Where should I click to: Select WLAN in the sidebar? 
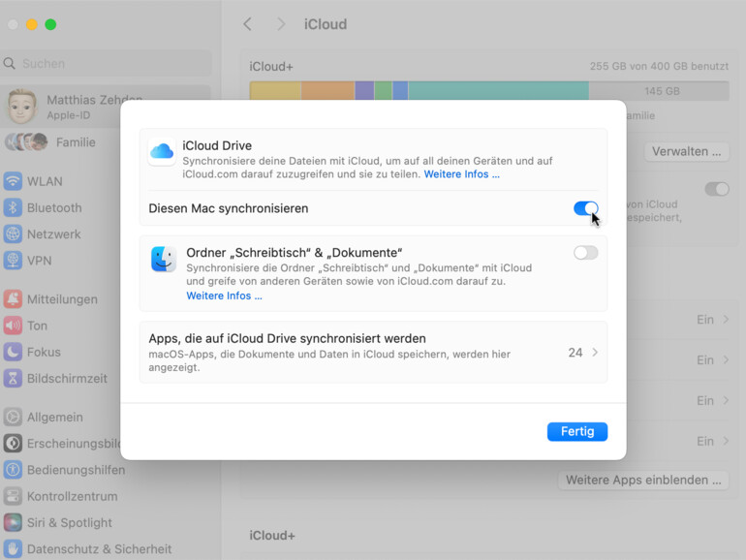point(45,181)
